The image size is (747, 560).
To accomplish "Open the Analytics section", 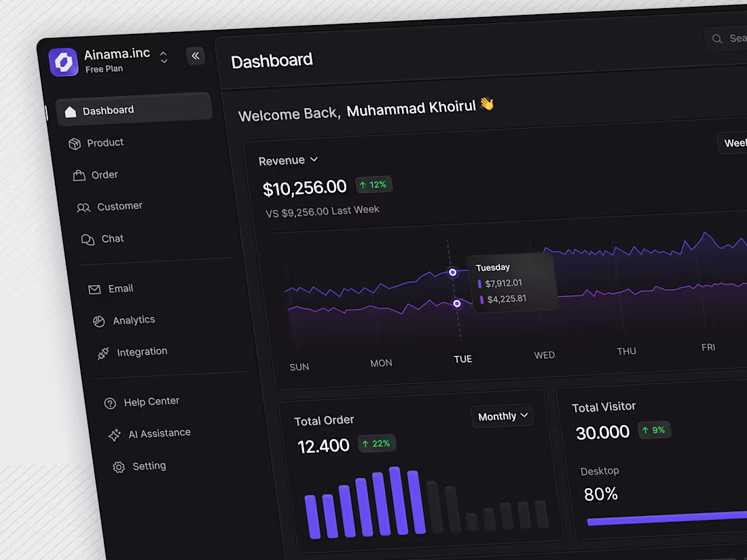I will point(134,320).
